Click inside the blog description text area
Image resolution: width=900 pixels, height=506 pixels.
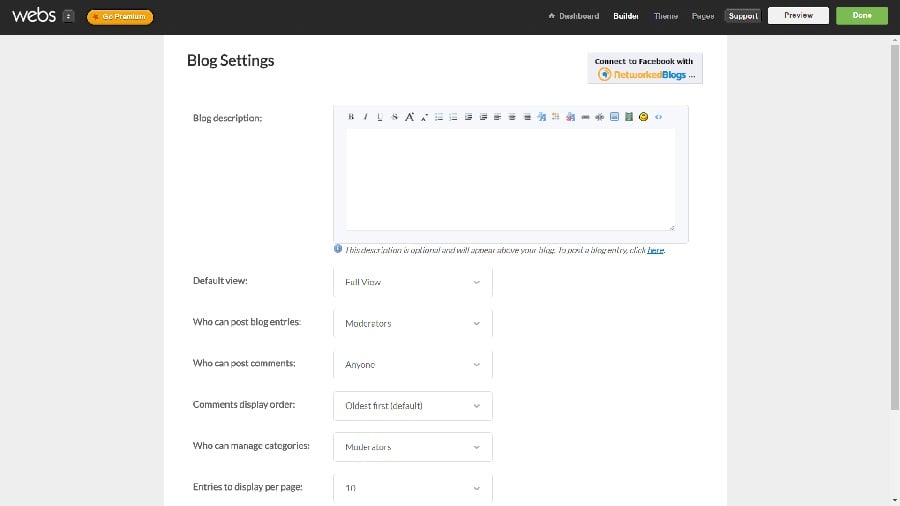(510, 180)
